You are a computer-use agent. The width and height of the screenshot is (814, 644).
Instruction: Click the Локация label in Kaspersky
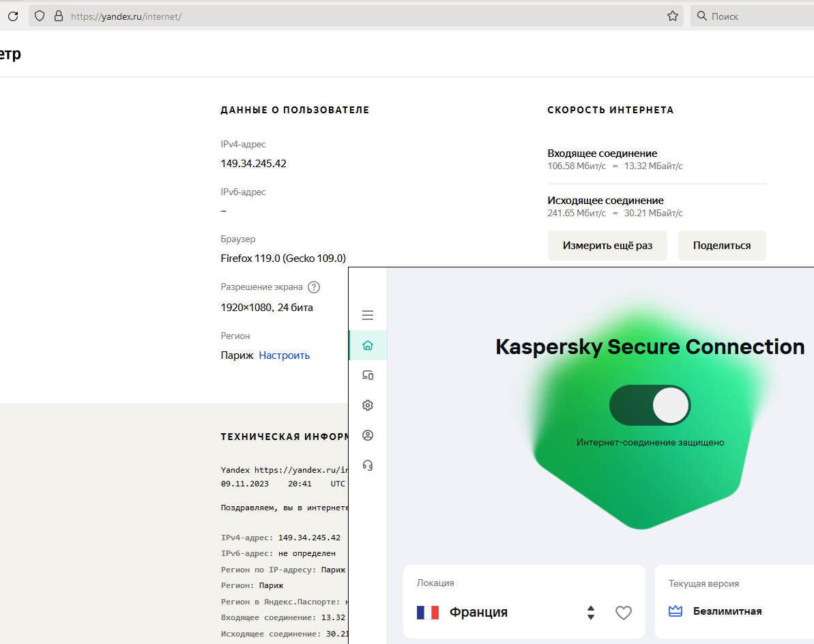coord(435,583)
